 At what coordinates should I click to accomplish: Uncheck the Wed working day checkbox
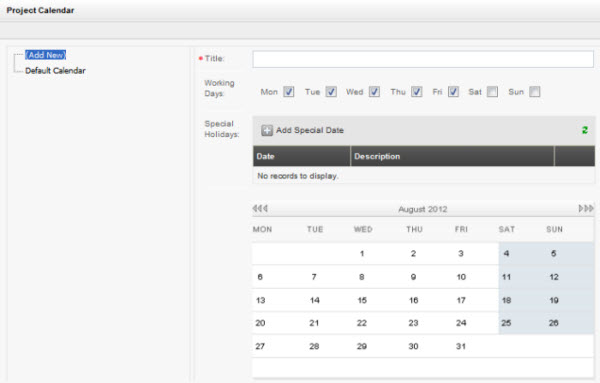pos(374,92)
